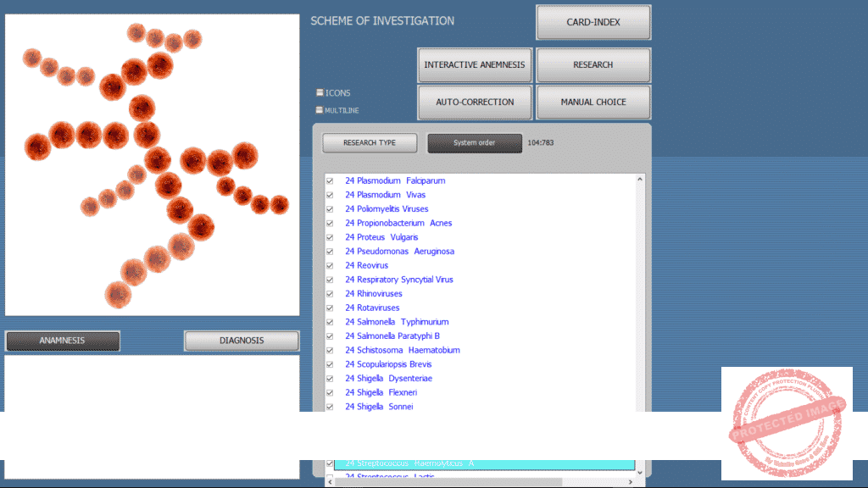Open the CARD-INDEX

click(x=593, y=23)
